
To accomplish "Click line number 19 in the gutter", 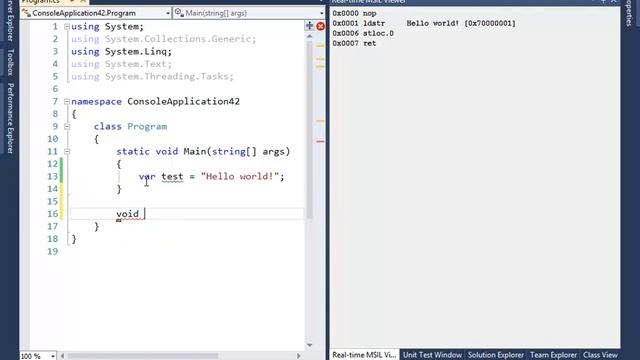I will pyautogui.click(x=53, y=251).
